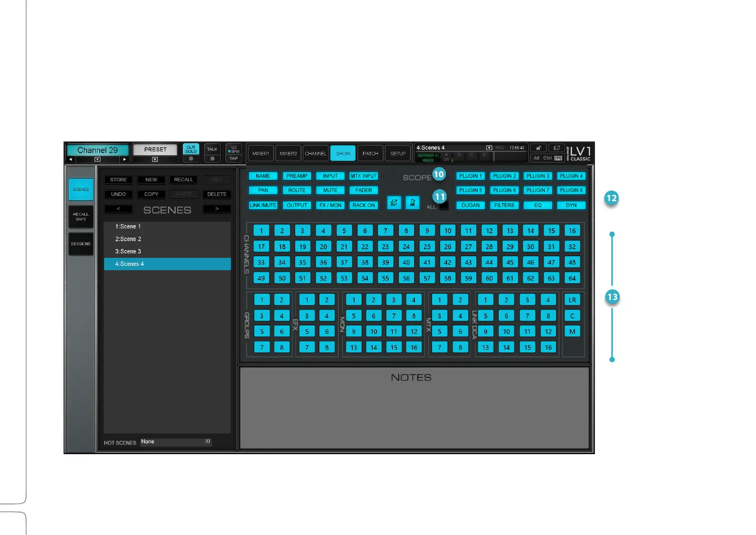Screen dimensions: 756x535
Task: Go to previous channel with left arrow
Action: (x=71, y=159)
